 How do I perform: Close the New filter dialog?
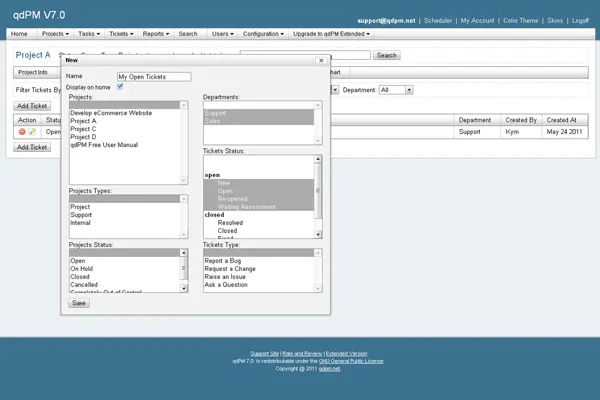click(x=319, y=60)
